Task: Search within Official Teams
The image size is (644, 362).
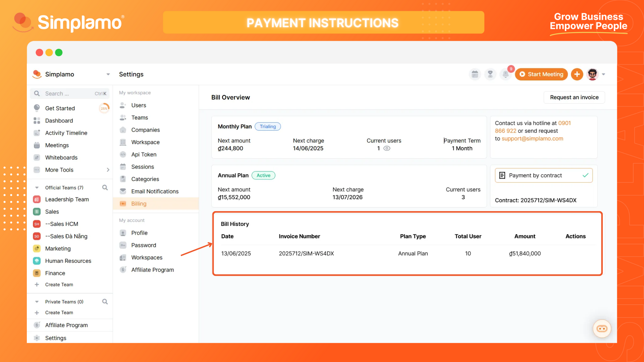Action: tap(105, 188)
